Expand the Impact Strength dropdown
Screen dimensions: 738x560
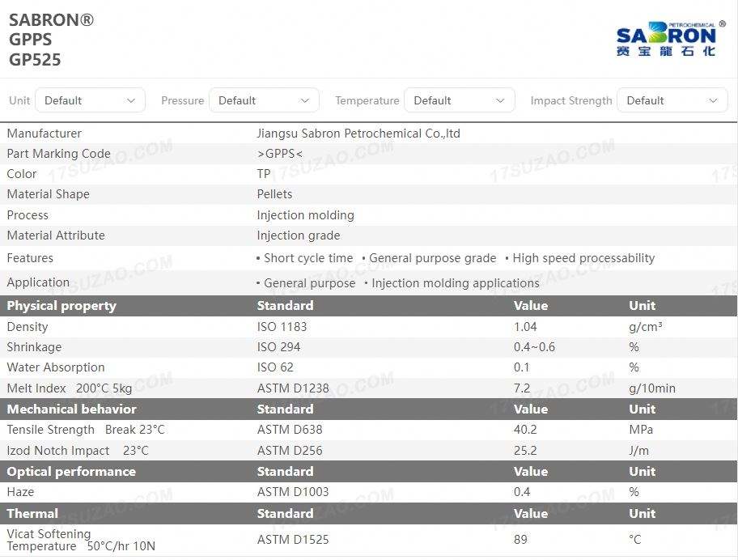672,100
